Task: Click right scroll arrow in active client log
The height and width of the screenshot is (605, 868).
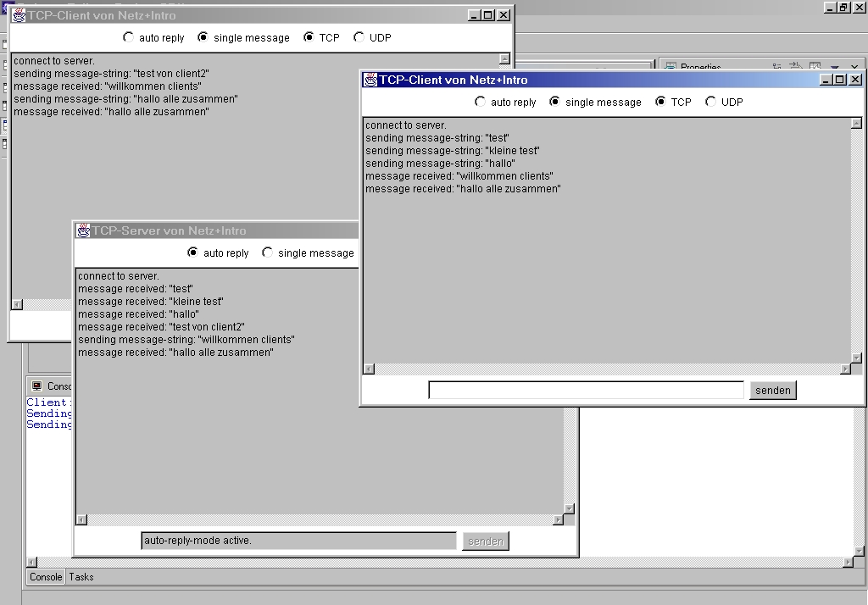Action: tap(845, 369)
